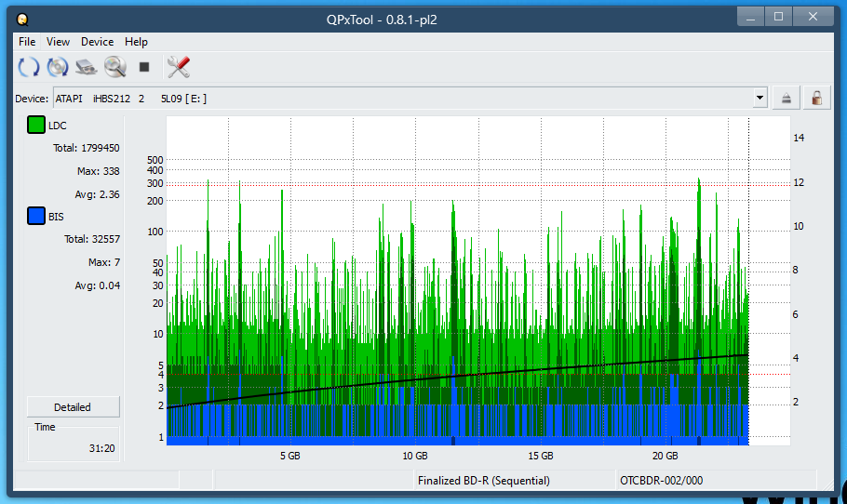This screenshot has height=504, width=847.
Task: Click the LDC Max: 338 value
Action: click(x=99, y=171)
